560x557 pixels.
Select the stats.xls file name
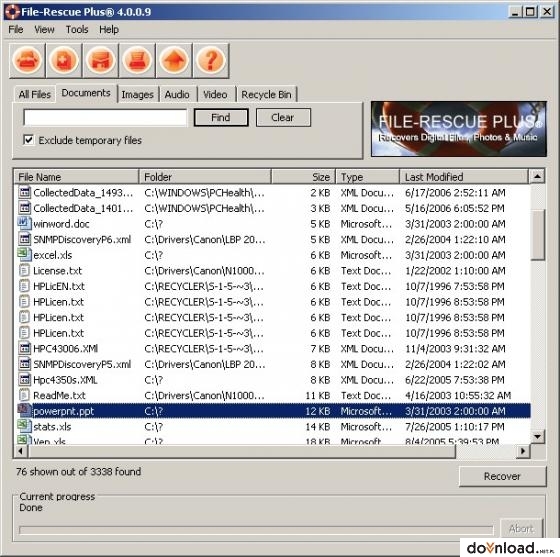click(x=52, y=427)
